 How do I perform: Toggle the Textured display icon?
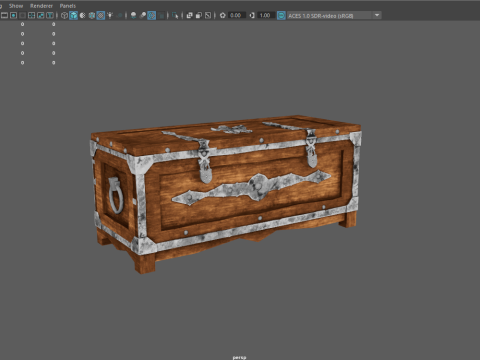(101, 15)
